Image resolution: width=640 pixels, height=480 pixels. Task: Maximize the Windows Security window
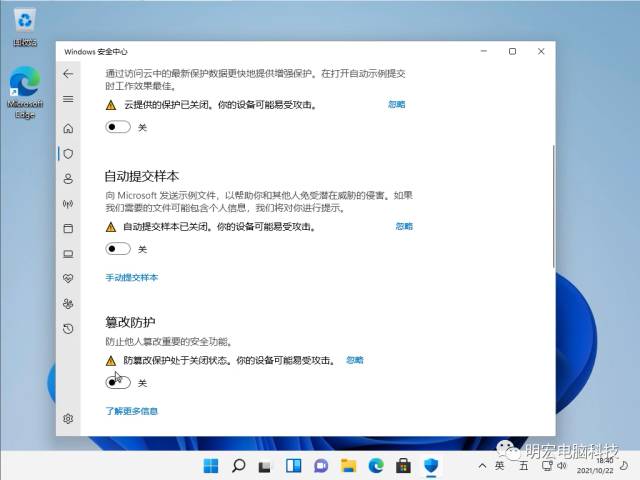point(512,51)
